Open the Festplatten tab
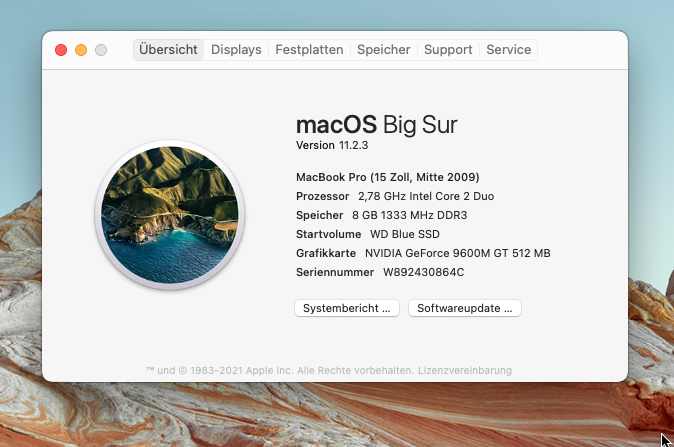 point(309,50)
